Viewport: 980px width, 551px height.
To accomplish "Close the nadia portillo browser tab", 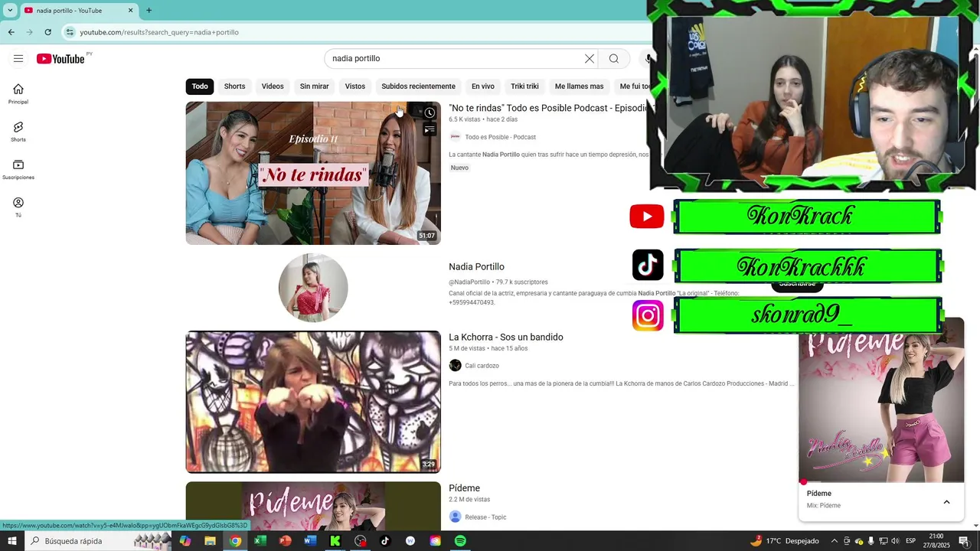I will [x=130, y=11].
